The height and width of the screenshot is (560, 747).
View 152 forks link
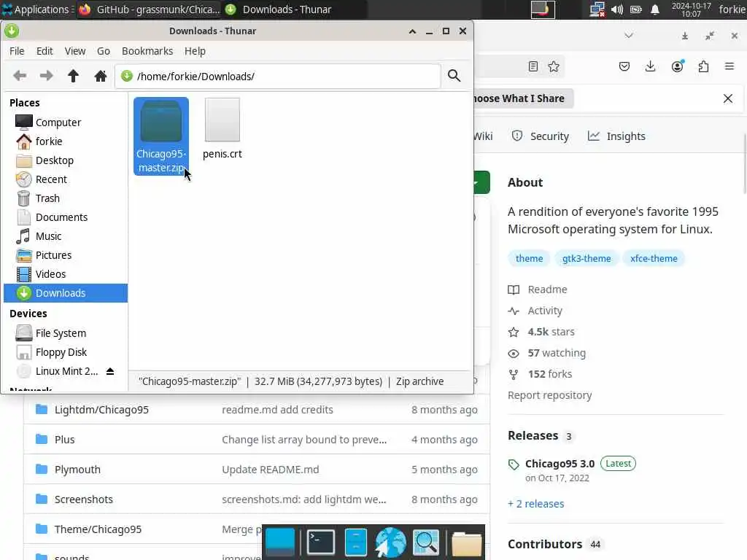(541, 374)
